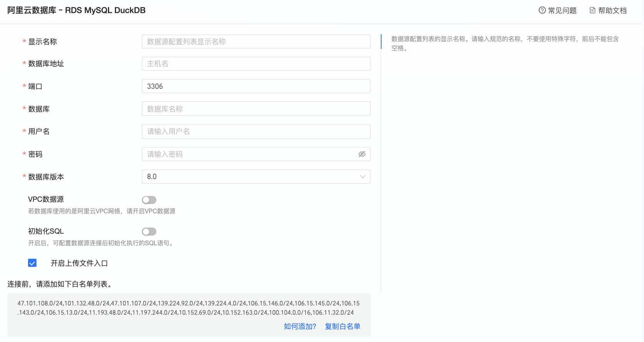Uncheck the 开启上传文件入口 checkbox
This screenshot has width=644, height=342.
point(32,263)
